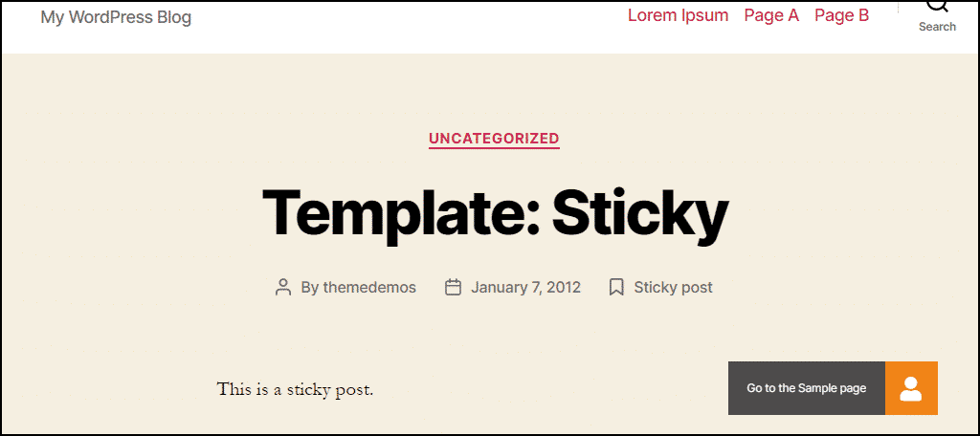Click the Sticky post meta label
The width and height of the screenshot is (980, 436).
(x=673, y=287)
